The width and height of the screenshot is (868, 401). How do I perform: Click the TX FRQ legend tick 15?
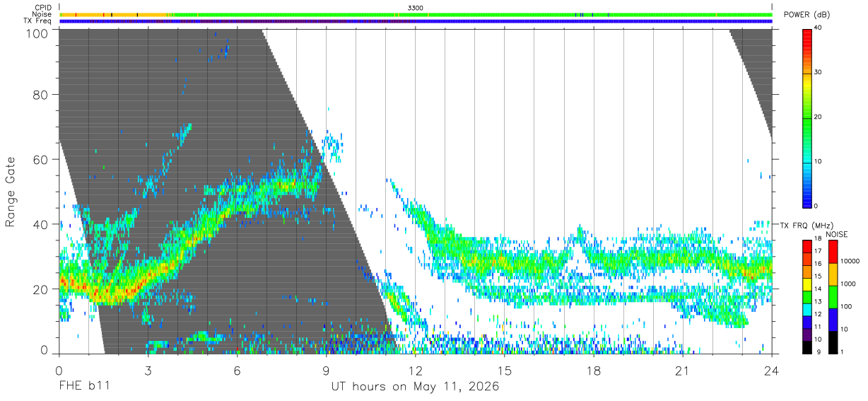tap(819, 276)
